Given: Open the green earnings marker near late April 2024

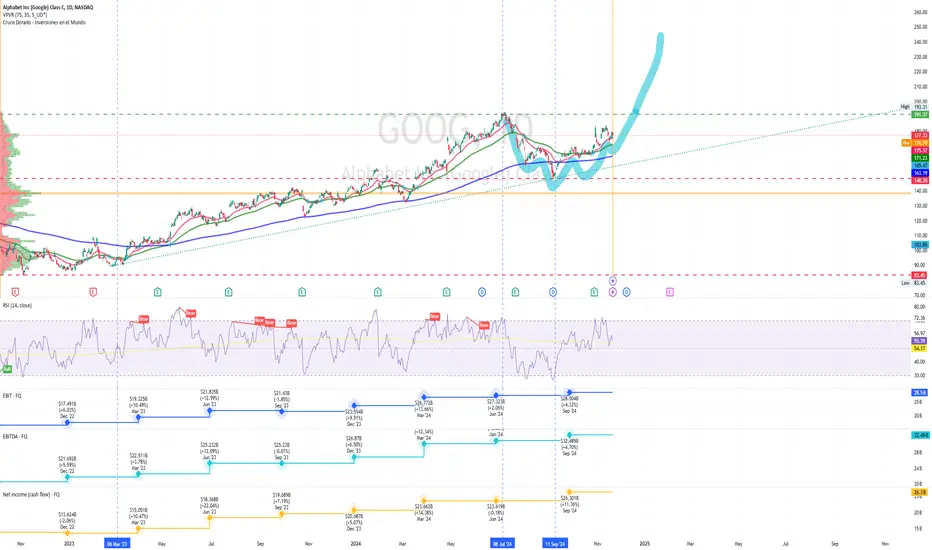Looking at the screenshot, I should [x=446, y=292].
